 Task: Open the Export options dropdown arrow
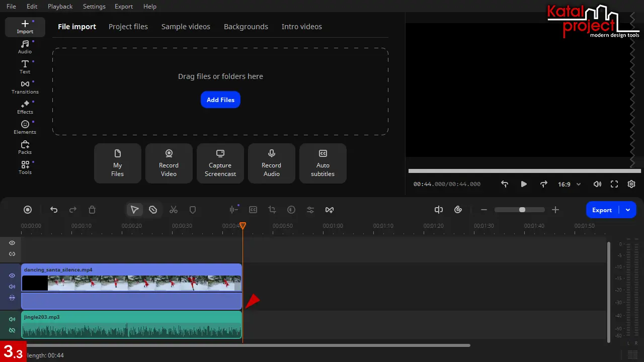click(628, 210)
